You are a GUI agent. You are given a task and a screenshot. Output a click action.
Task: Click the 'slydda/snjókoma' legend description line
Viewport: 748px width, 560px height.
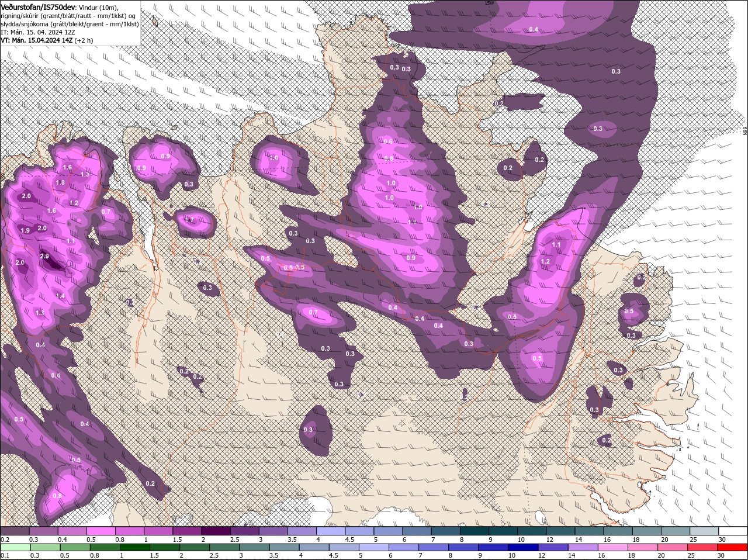(x=70, y=24)
